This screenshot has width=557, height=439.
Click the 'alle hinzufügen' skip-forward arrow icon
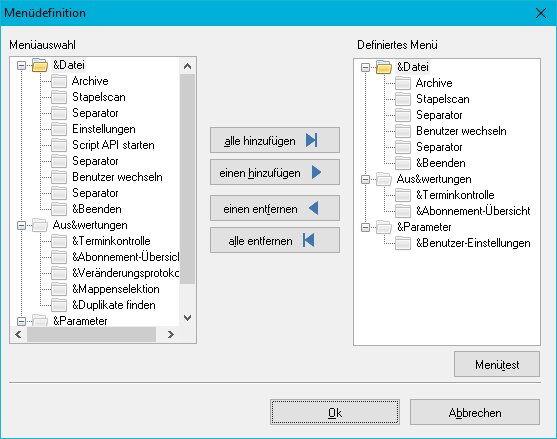[312, 140]
